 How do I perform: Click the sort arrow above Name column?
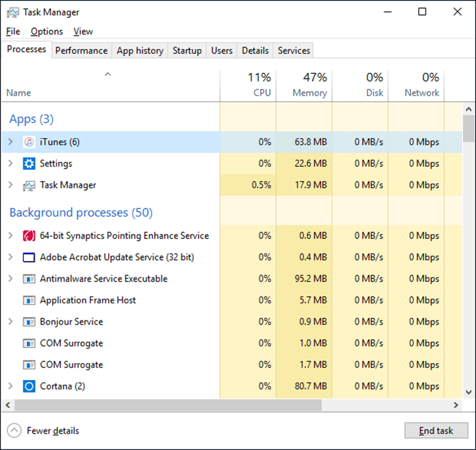tap(108, 74)
